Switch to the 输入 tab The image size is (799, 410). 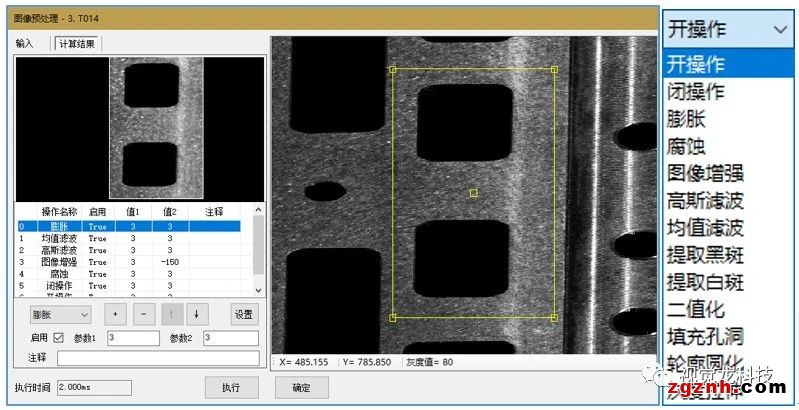[x=25, y=43]
